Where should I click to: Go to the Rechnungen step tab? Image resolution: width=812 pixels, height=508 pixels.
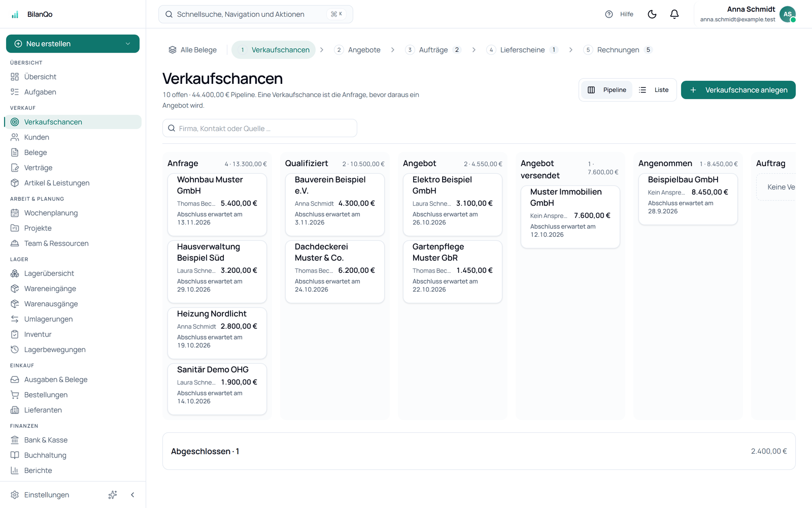coord(618,50)
